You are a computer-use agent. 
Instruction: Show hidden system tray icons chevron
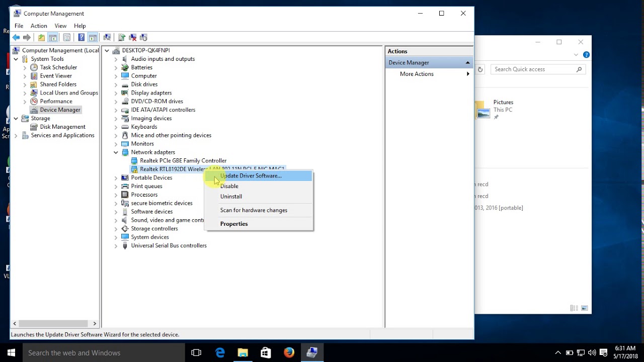[557, 353]
